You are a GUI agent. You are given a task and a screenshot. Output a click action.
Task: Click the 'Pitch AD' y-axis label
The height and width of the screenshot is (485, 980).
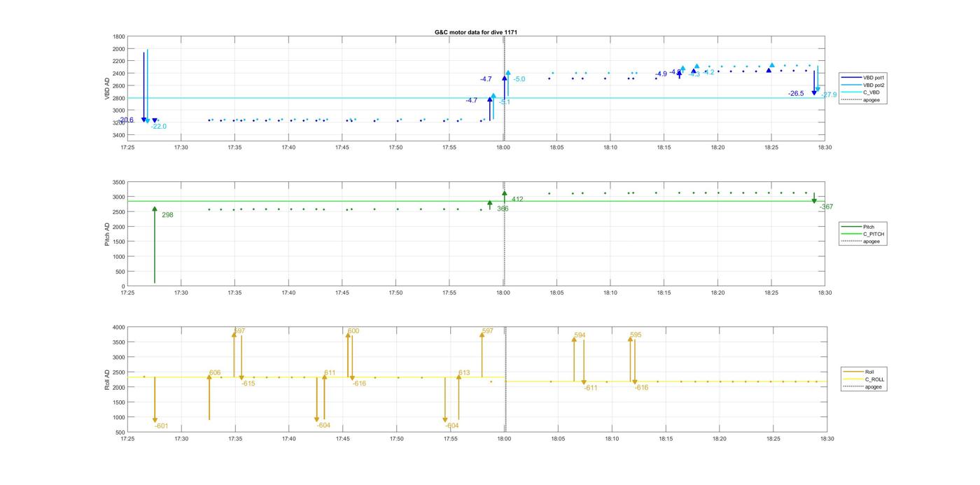[107, 234]
